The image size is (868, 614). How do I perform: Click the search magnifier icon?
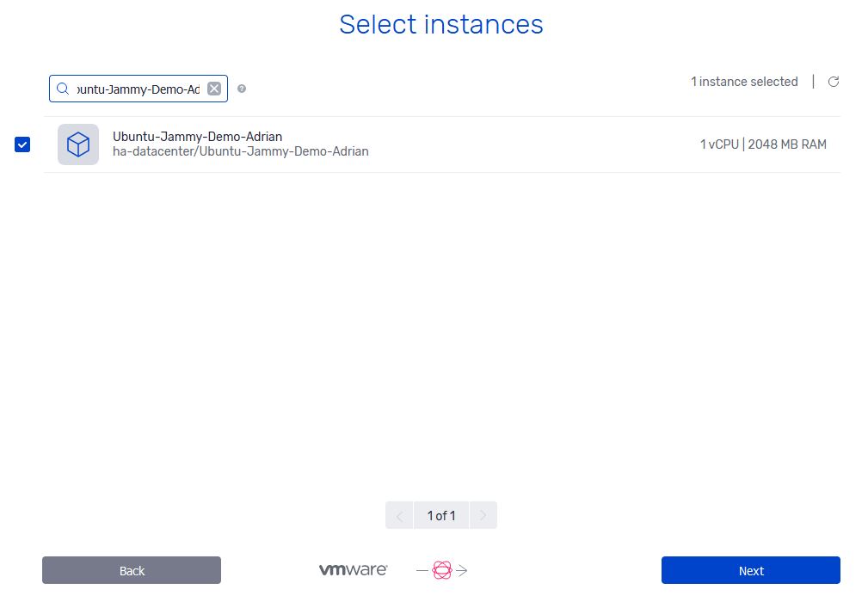[63, 89]
